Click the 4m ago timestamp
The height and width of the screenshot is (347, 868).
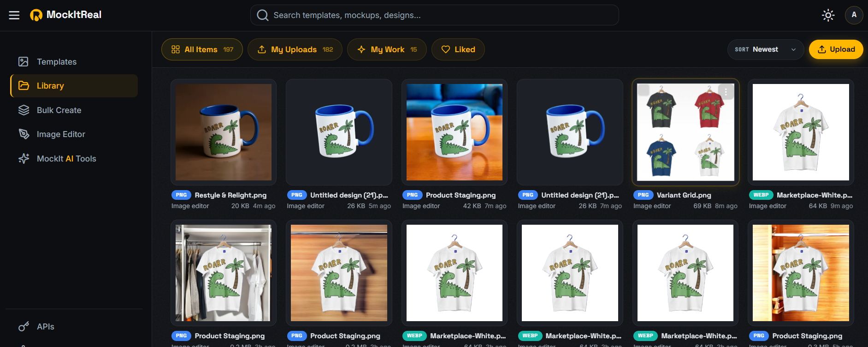(264, 206)
